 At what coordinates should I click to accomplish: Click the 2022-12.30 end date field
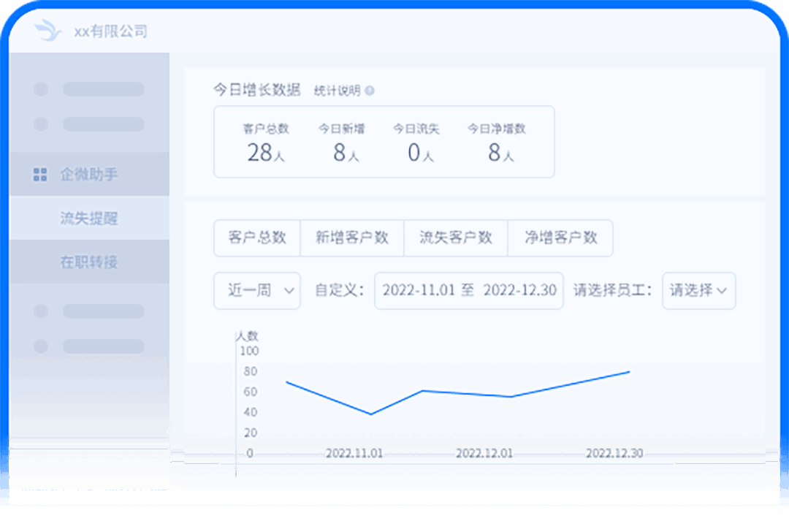[x=520, y=291]
